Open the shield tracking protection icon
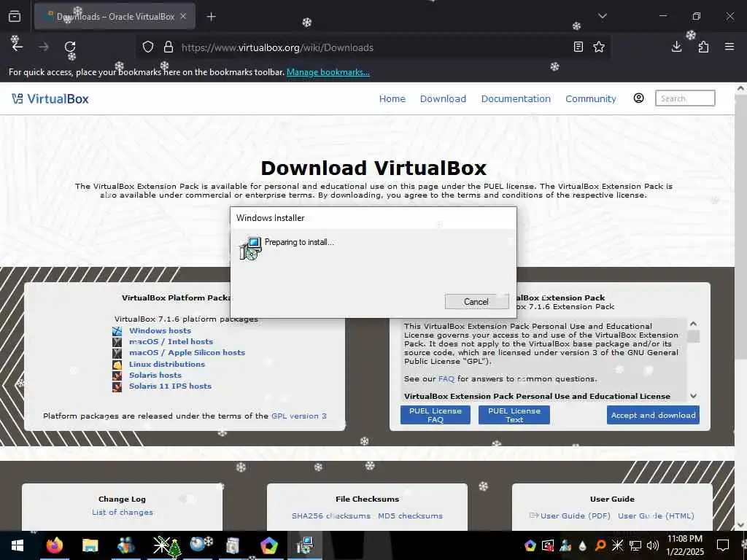The image size is (747, 560). (x=148, y=47)
